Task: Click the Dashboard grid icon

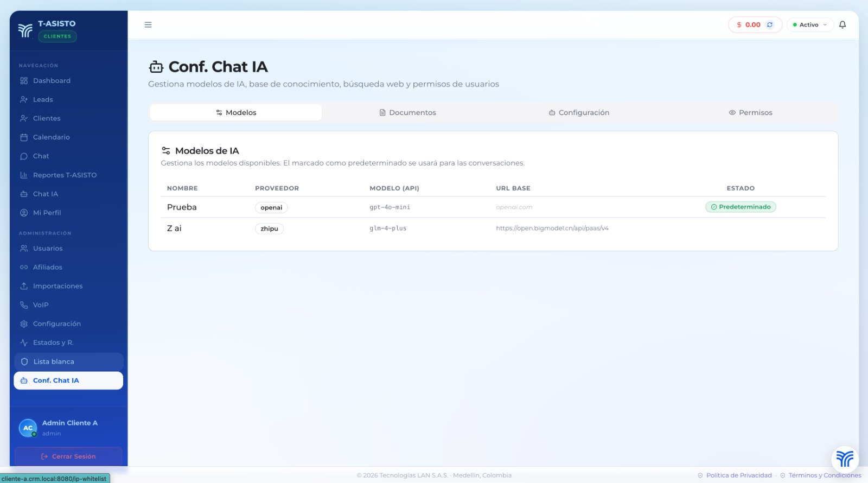Action: [24, 81]
